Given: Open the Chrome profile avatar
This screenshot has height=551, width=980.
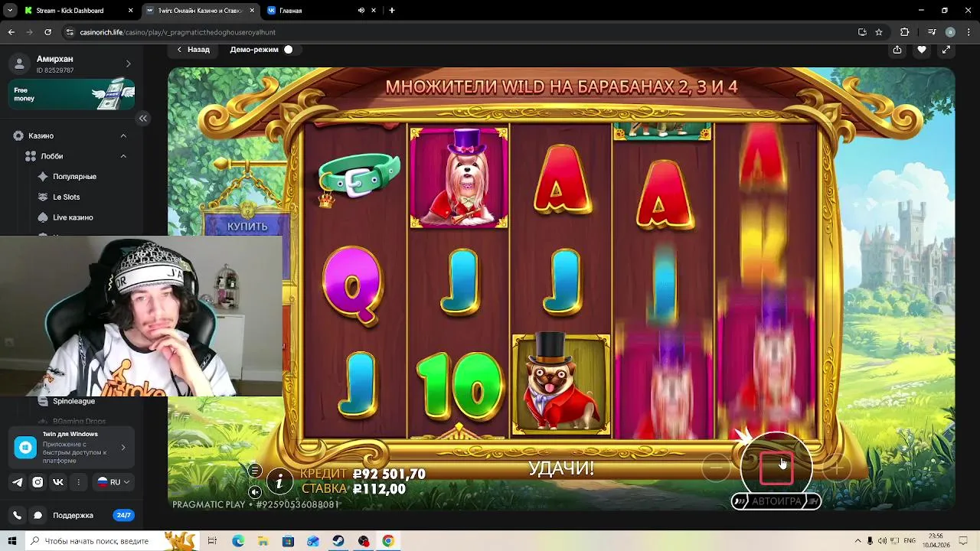Looking at the screenshot, I should (950, 32).
